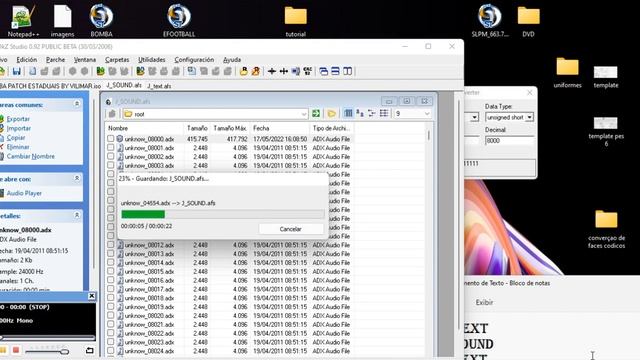The width and height of the screenshot is (640, 360).
Task: Click the tile vertically toolbar icon
Action: (x=347, y=71)
